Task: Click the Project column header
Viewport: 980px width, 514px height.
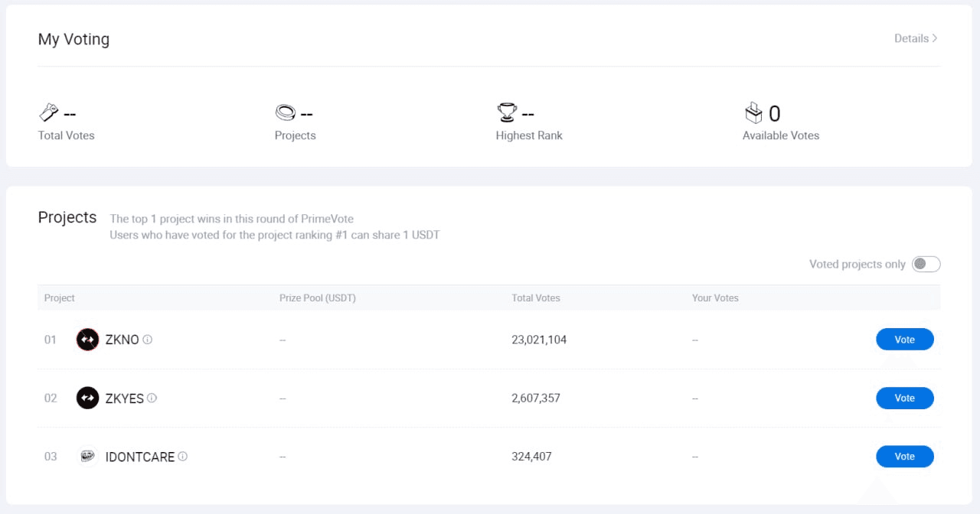Action: tap(60, 298)
